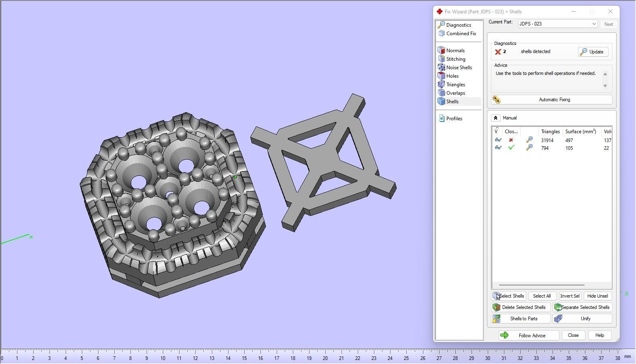
Task: Click the shell list horizontal scrollbar
Action: point(542,285)
